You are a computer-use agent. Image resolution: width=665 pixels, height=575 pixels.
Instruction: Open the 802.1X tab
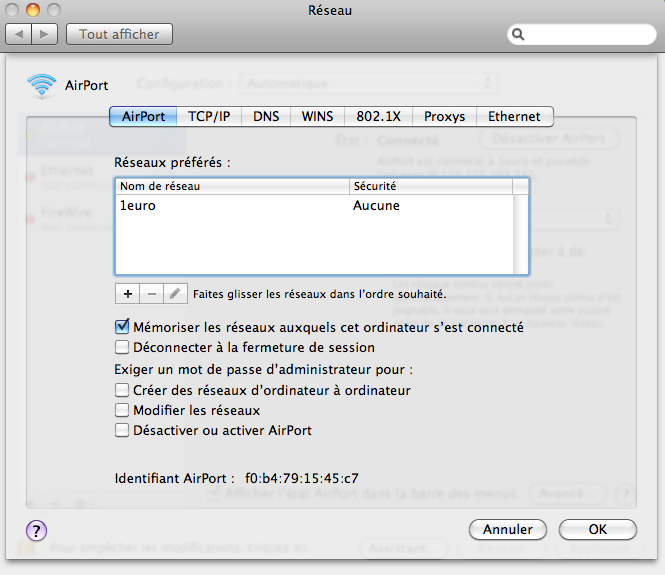(379, 116)
